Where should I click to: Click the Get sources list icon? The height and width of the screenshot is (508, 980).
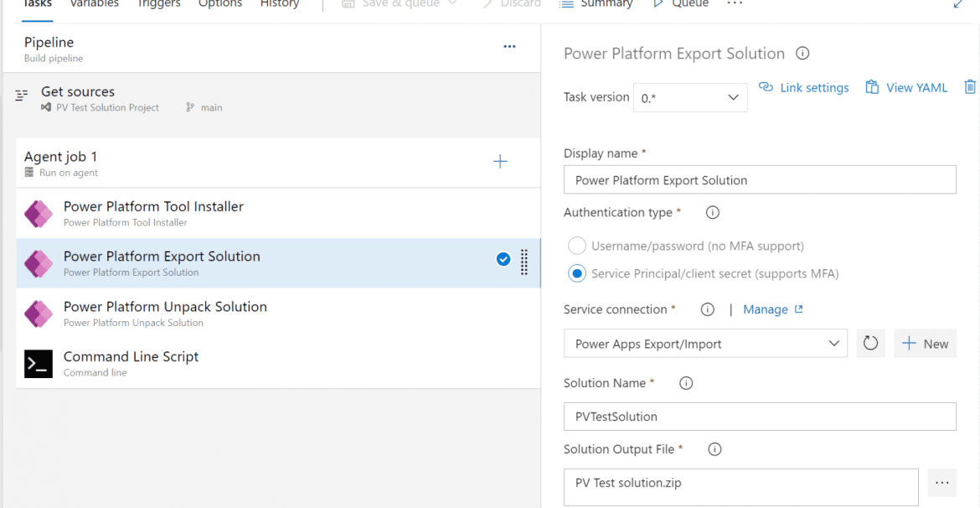click(22, 95)
